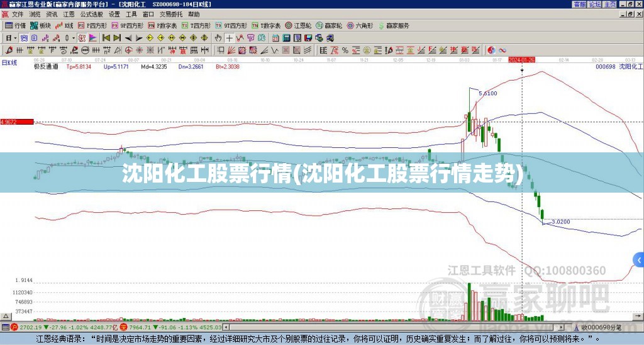Image resolution: width=644 pixels, height=345 pixels.
Task: Switch to the K线 view
Action: point(65,25)
